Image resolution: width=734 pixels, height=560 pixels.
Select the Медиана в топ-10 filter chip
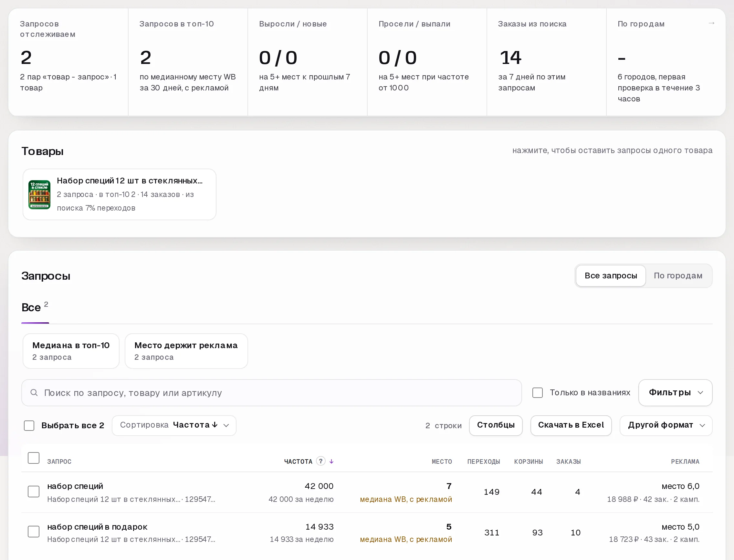[x=71, y=351]
